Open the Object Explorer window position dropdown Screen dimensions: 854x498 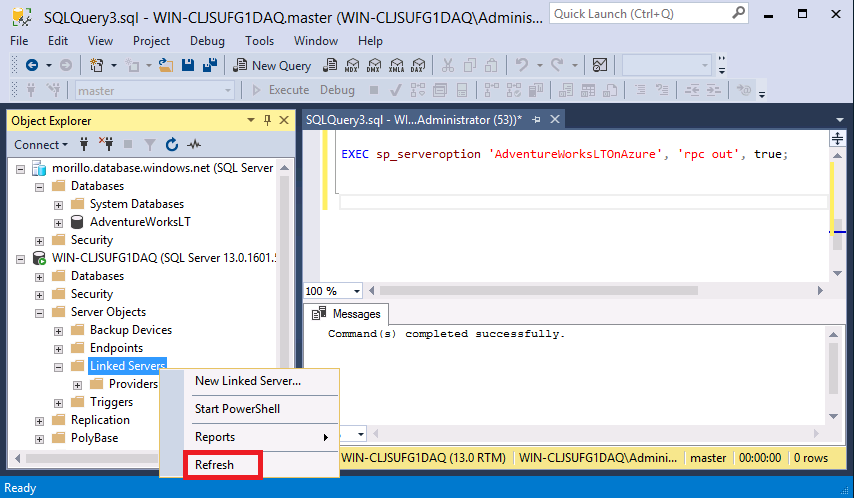[x=251, y=120]
